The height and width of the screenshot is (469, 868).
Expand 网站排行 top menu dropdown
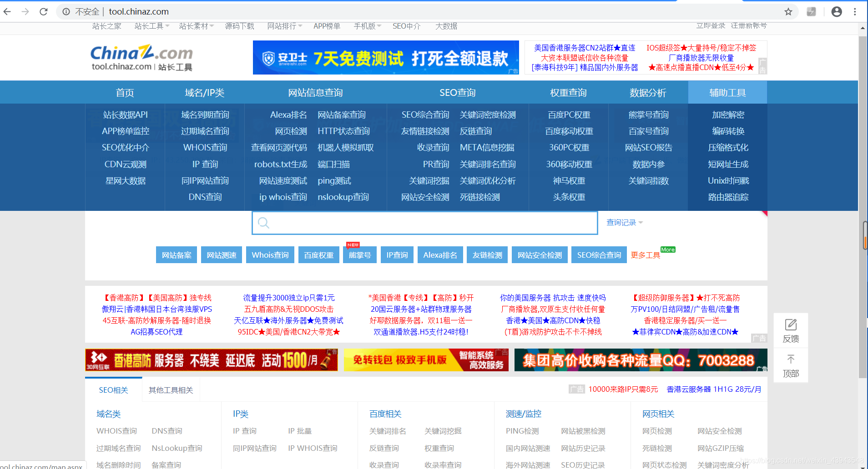pyautogui.click(x=285, y=26)
